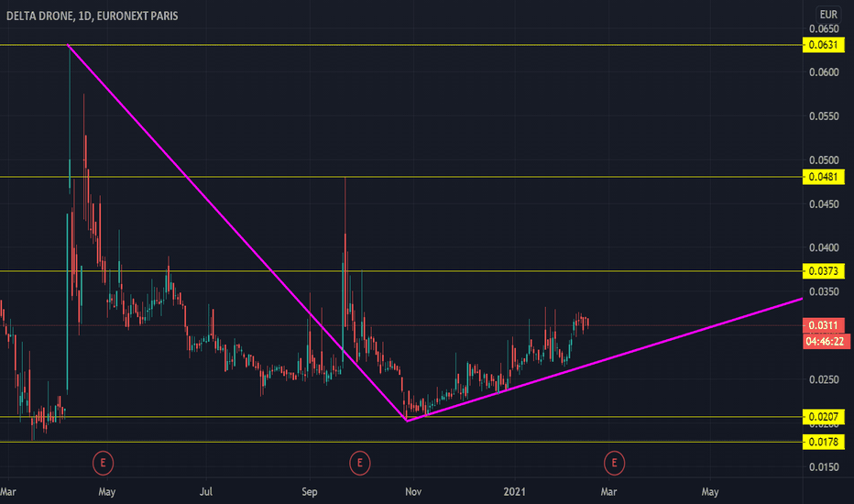Click the Jul label on time axis
The height and width of the screenshot is (504, 854).
click(206, 491)
